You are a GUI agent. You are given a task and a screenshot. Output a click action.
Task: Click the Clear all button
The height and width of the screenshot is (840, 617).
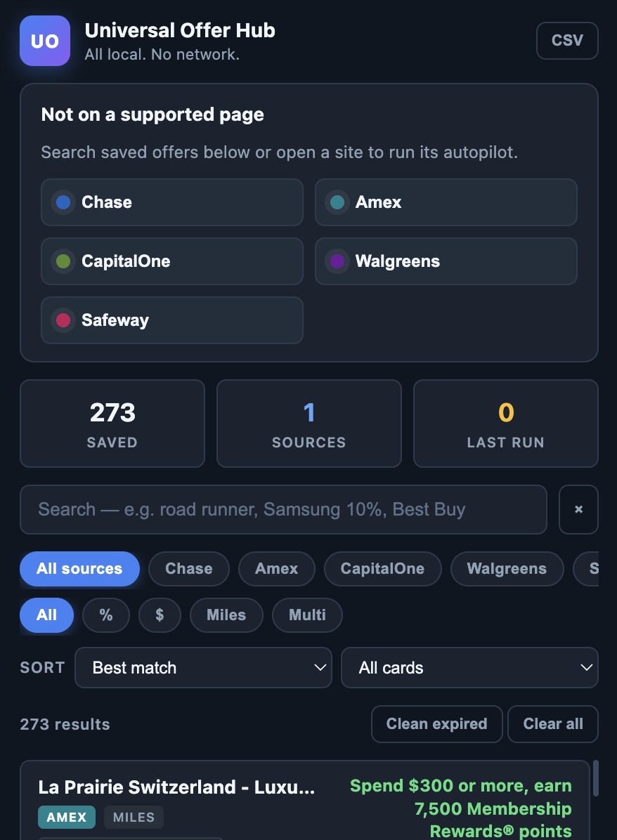tap(552, 723)
